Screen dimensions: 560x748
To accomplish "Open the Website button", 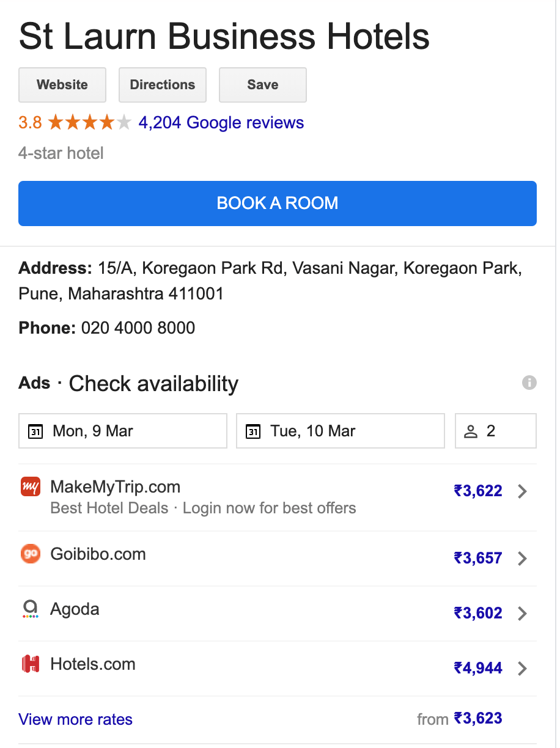I will point(62,85).
